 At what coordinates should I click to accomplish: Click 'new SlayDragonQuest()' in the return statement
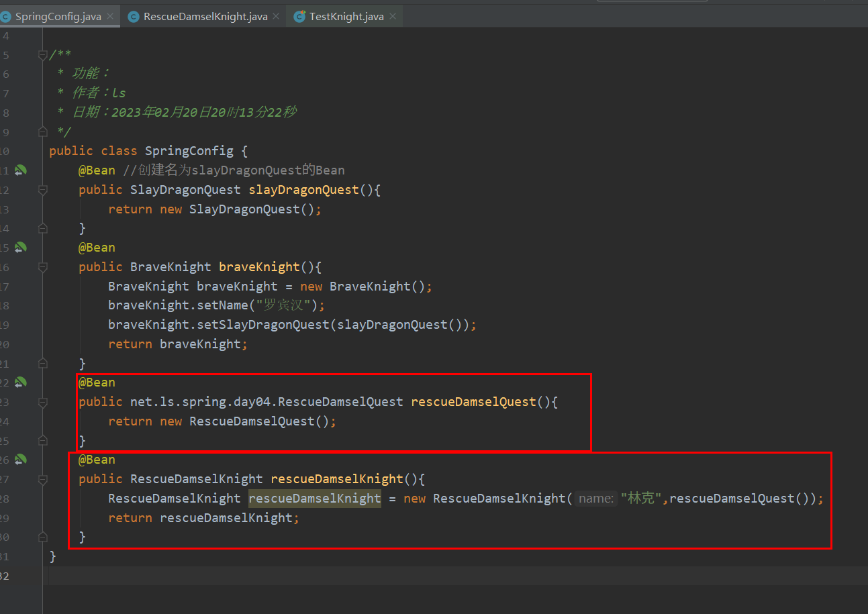pyautogui.click(x=237, y=209)
